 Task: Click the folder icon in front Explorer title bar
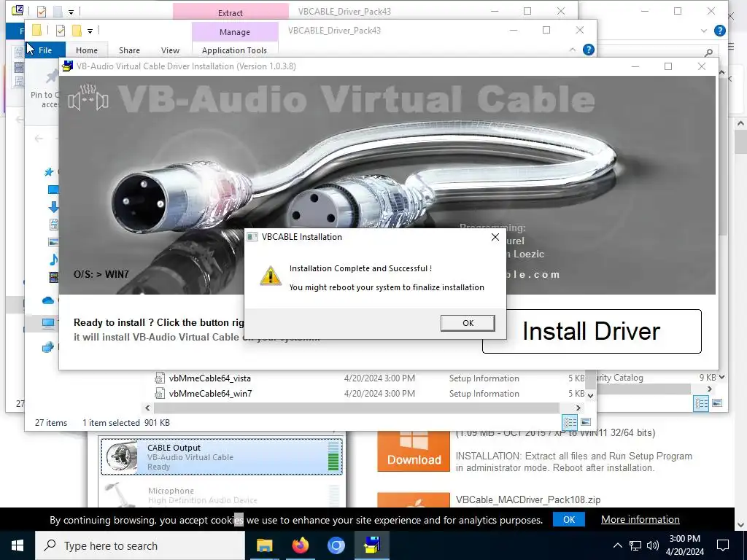coord(36,31)
